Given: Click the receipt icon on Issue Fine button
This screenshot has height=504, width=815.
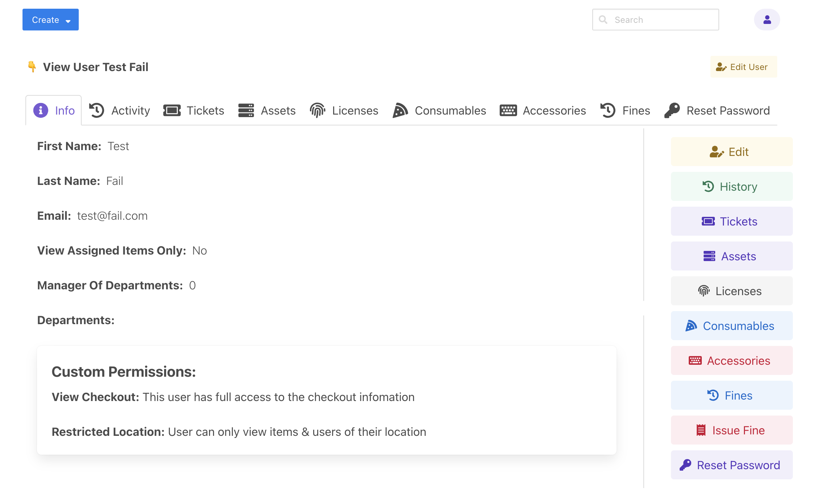Looking at the screenshot, I should tap(701, 430).
